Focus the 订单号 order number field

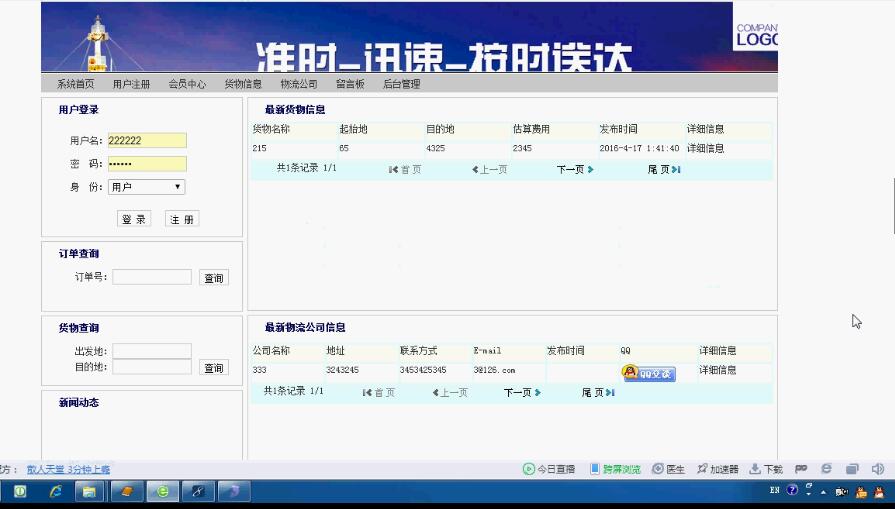click(x=152, y=277)
